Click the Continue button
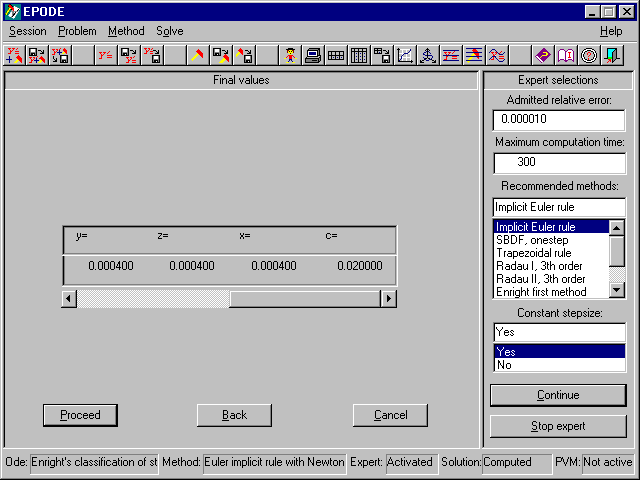The image size is (640, 480). [558, 395]
